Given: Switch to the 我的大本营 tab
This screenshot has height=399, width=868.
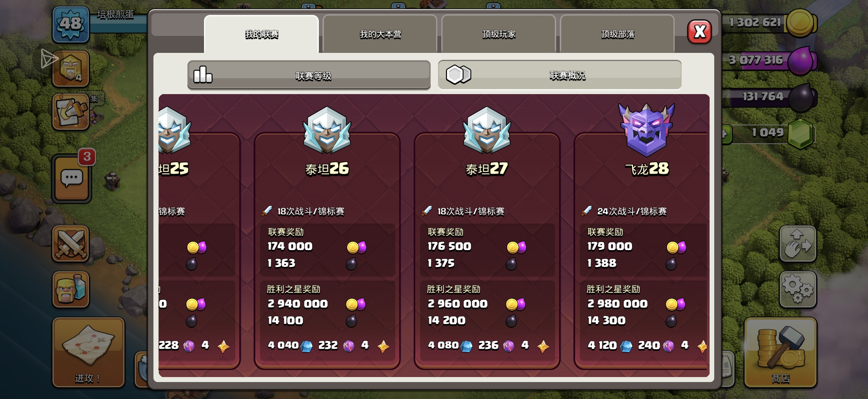Looking at the screenshot, I should [x=380, y=34].
